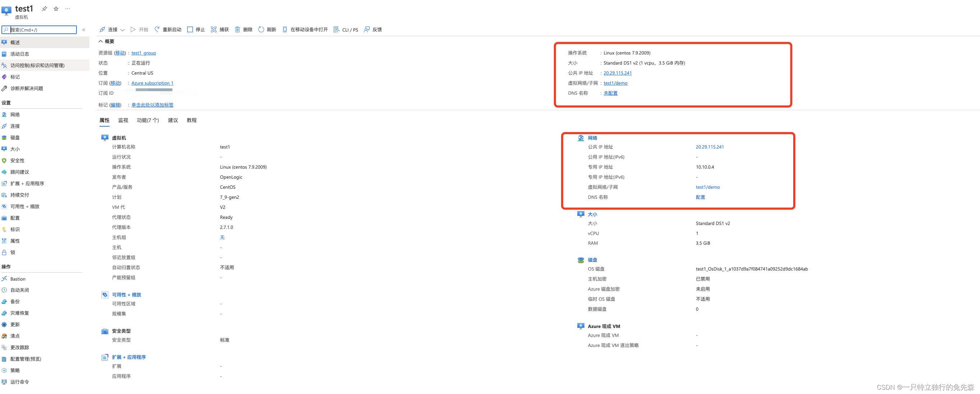Select the private IP 10.10.0.4 value
The image size is (980, 394).
coord(704,167)
